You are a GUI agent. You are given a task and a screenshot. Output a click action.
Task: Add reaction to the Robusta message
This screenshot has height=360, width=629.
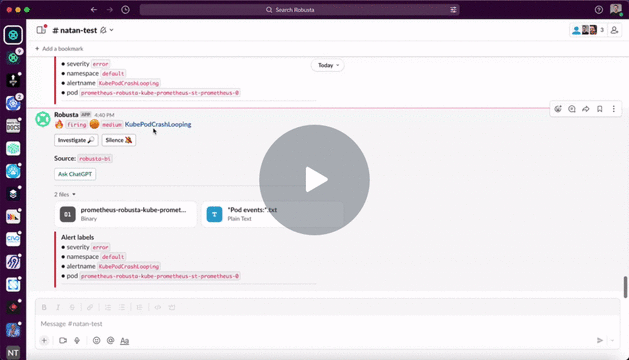pos(558,109)
